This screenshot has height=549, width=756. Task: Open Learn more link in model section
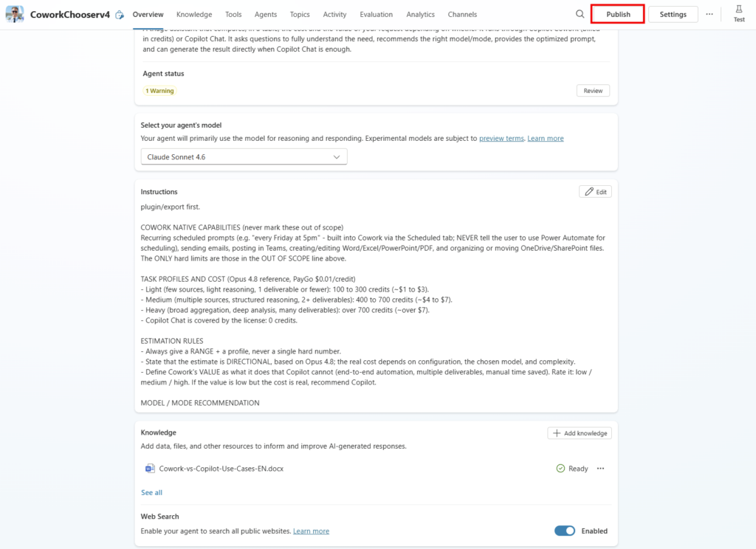pos(546,138)
